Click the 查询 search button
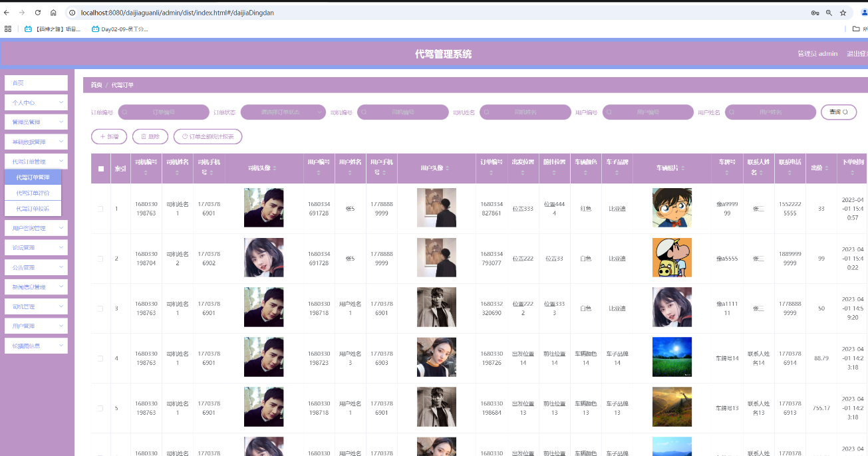The image size is (868, 456). [x=839, y=112]
